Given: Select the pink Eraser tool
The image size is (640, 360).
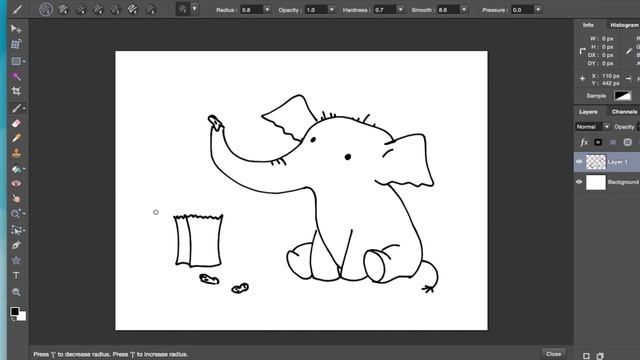Looking at the screenshot, I should pos(16,123).
